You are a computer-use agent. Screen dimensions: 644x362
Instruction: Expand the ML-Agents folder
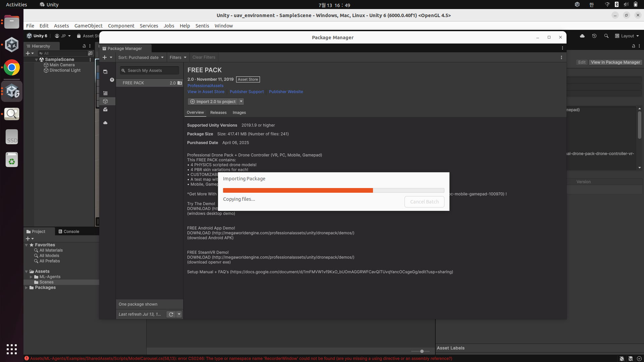[x=31, y=277]
